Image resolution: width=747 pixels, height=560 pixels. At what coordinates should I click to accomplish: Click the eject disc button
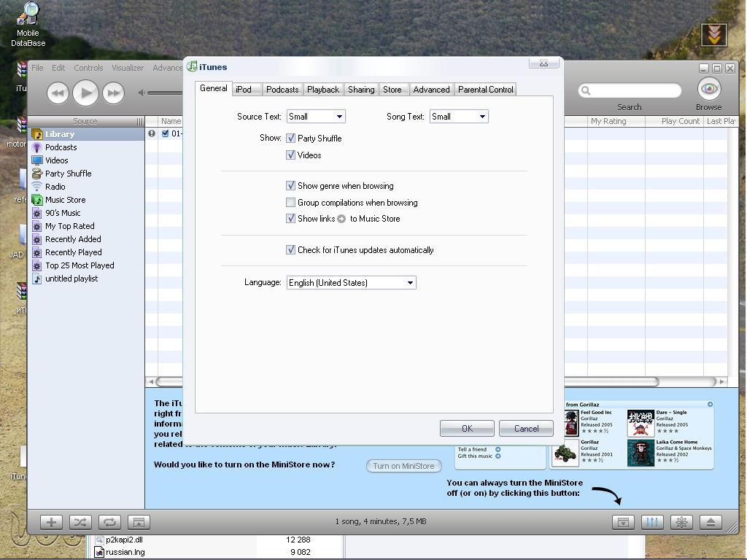click(x=711, y=522)
